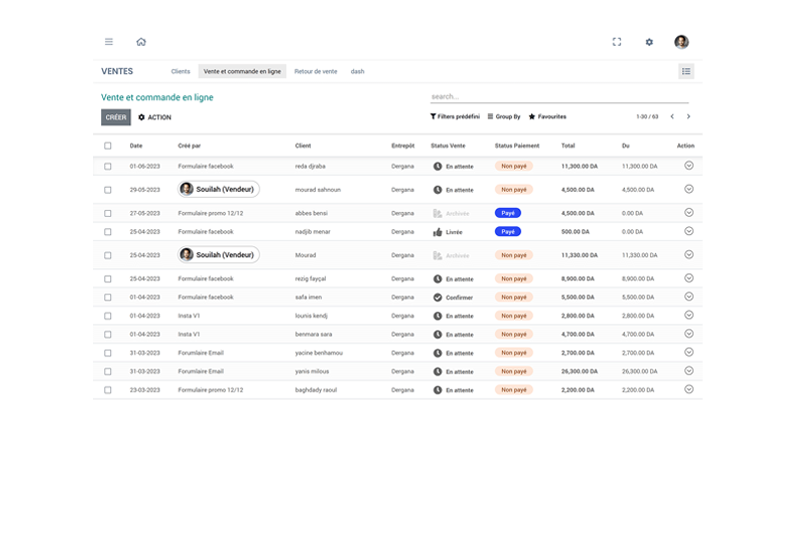This screenshot has height=544, width=792.
Task: Click thumbs-up Livrée status icon
Action: tap(438, 232)
